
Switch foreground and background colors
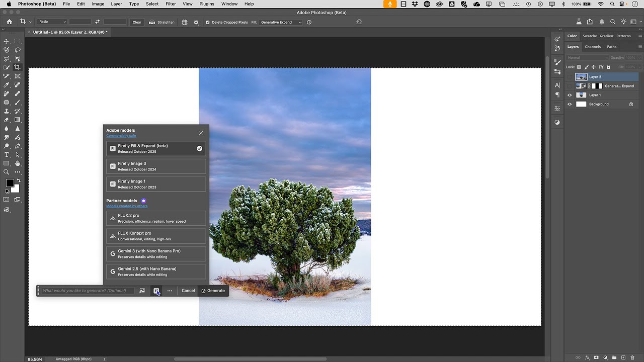coord(19,180)
